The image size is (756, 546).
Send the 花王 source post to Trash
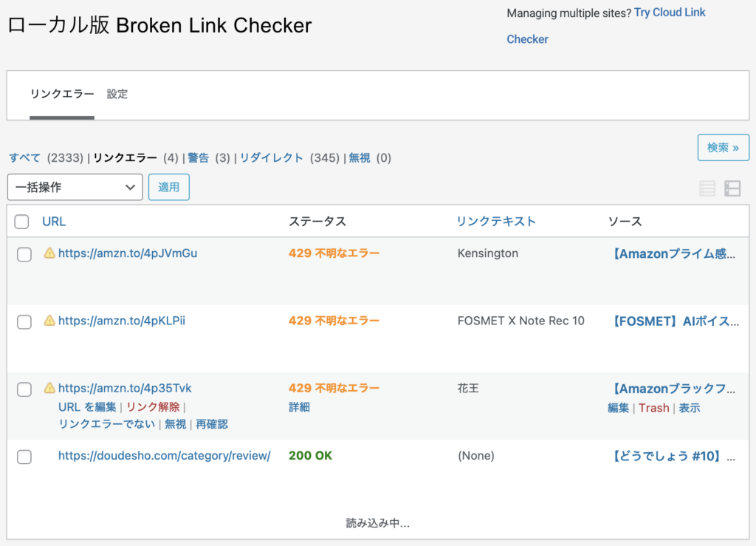click(654, 408)
